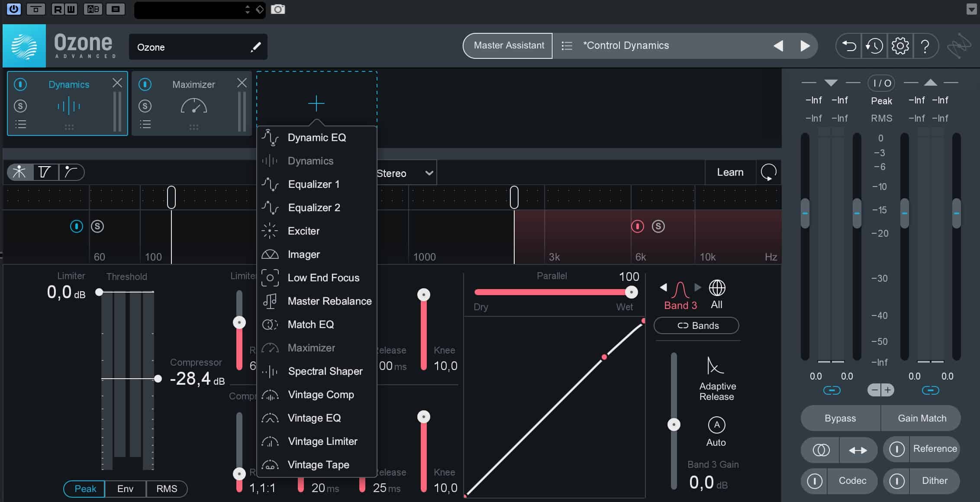The width and height of the screenshot is (980, 502).
Task: Insert the Vintage Limiter module
Action: coord(316,441)
